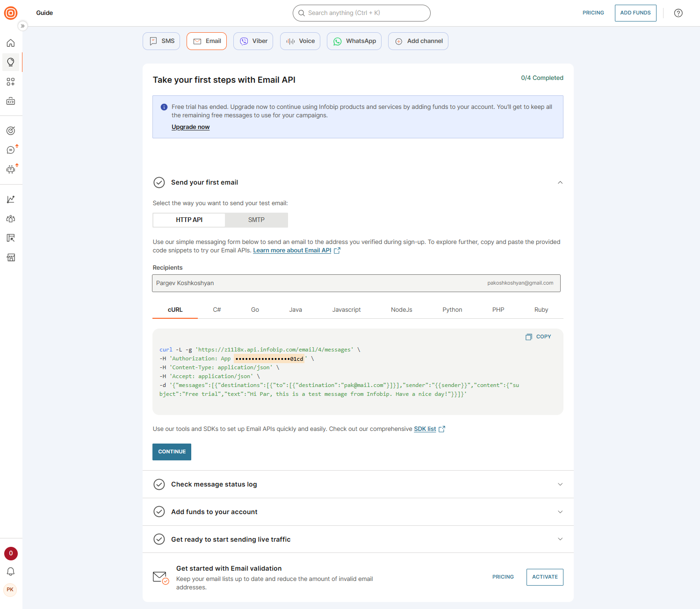Open Conversations chat icon with notification badge
This screenshot has height=609, width=700.
pyautogui.click(x=10, y=150)
